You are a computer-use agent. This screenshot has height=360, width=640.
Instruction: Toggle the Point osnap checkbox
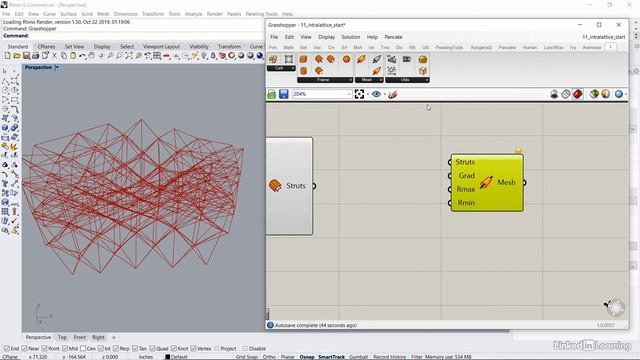(44, 349)
